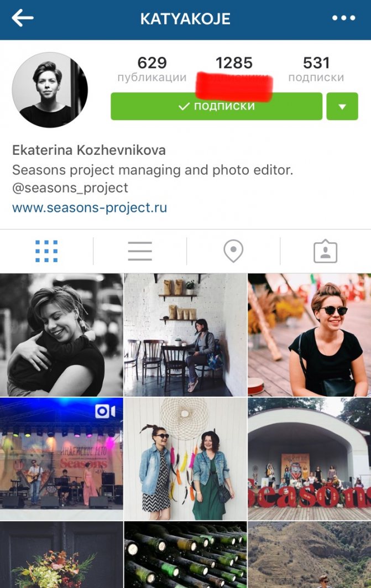Open the 629 публикации count
Screen dimensions: 371x588
(x=151, y=69)
